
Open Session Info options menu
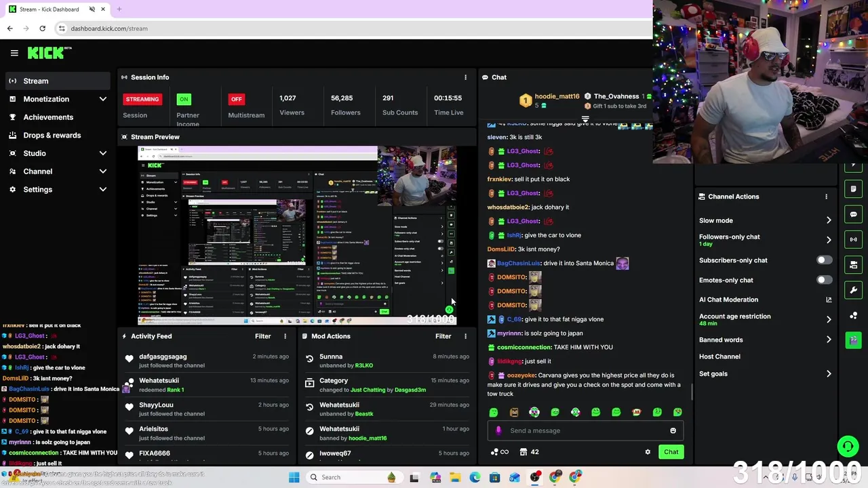pyautogui.click(x=465, y=77)
